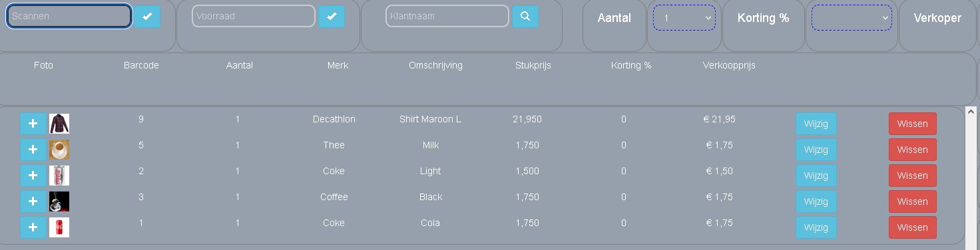Add one more Shirt Maroon L via plus icon
This screenshot has width=980, height=250.
33,124
